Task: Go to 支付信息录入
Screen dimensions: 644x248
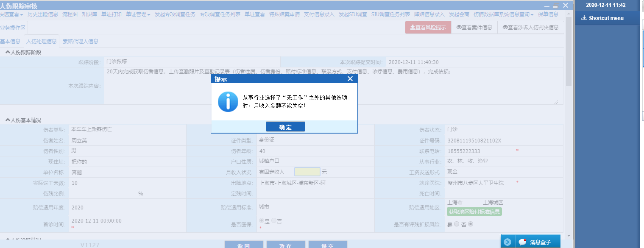Action: click(319, 14)
